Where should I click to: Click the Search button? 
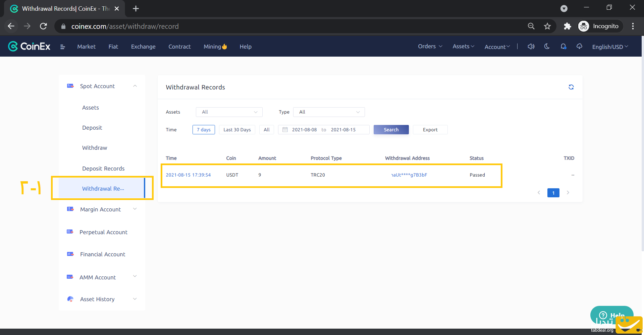tap(391, 130)
